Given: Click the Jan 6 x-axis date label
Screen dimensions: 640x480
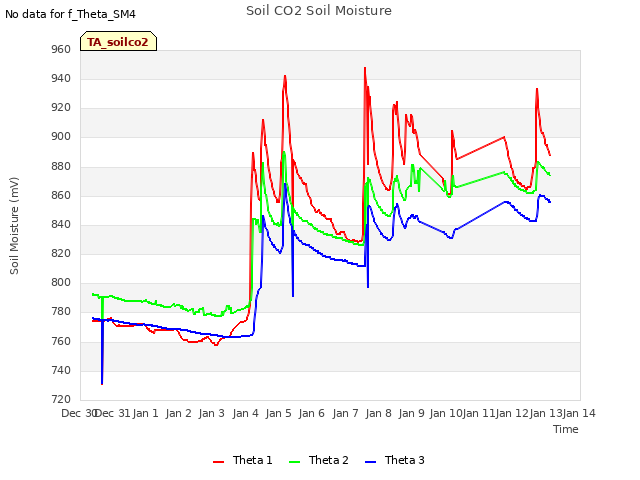Looking at the screenshot, I should click(311, 413).
